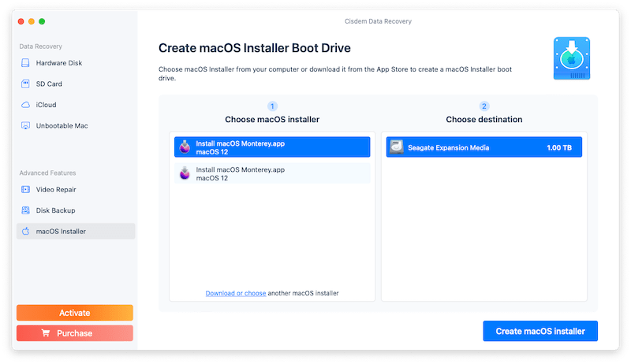
Task: Click the macOS Installer apple icon
Action: [x=25, y=231]
